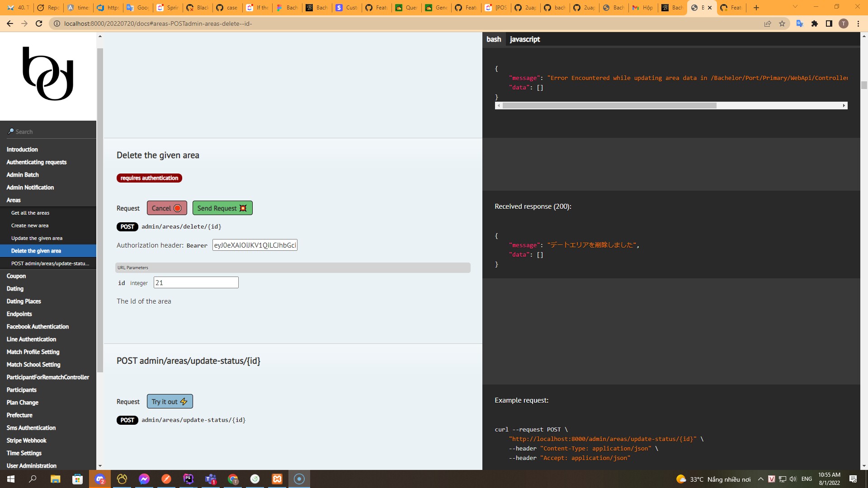The height and width of the screenshot is (488, 868).
Task: Open the new tab plus button
Action: [x=756, y=8]
